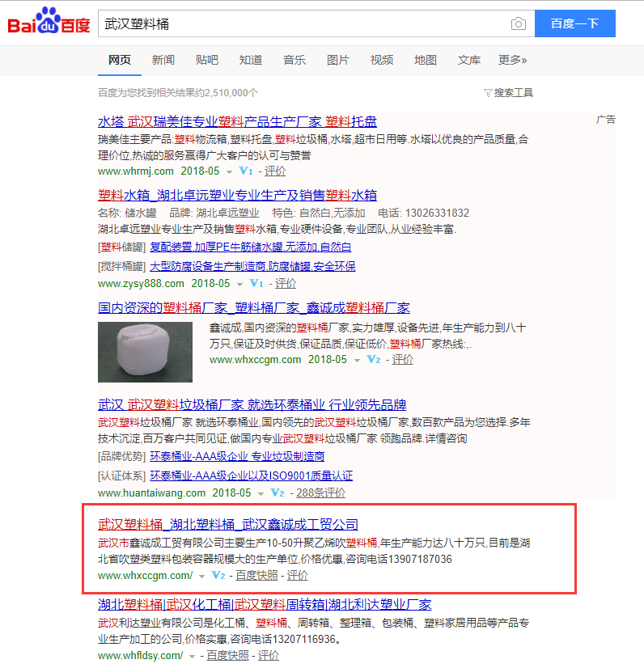Switch to the 贴吧 tab
Image resolution: width=644 pixels, height=668 pixels.
click(207, 60)
